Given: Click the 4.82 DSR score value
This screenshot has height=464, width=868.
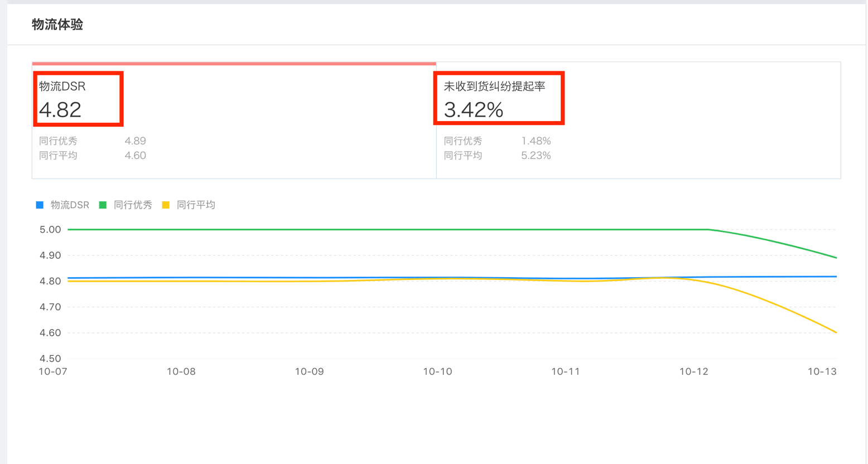Looking at the screenshot, I should [x=60, y=110].
